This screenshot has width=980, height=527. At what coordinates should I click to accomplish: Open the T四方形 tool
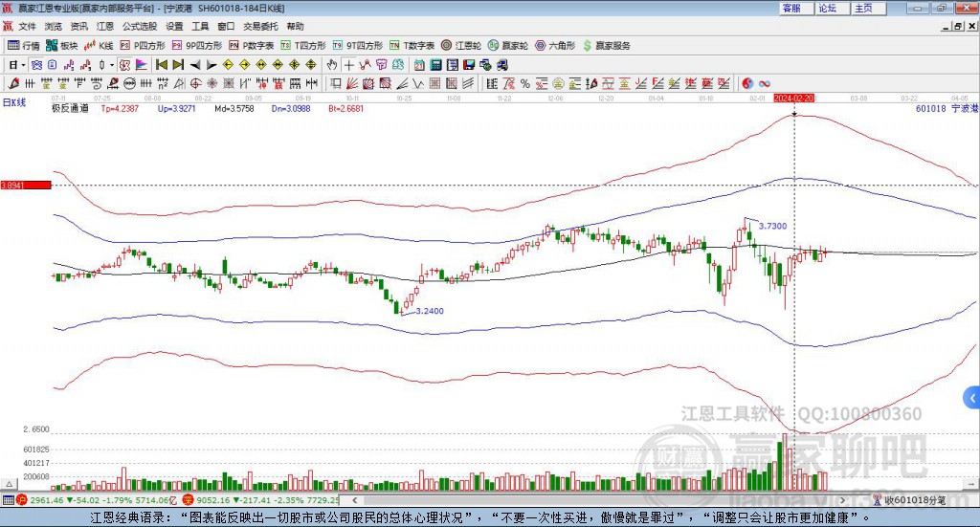tap(303, 46)
